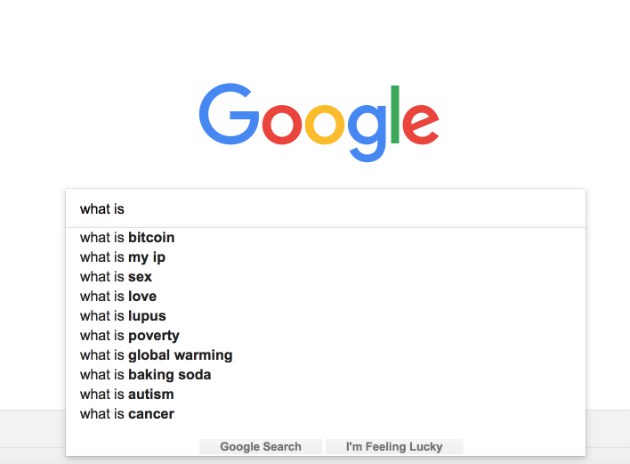Select the 'what is love' suggestion
Viewport: 630px width, 464px height.
tap(118, 296)
